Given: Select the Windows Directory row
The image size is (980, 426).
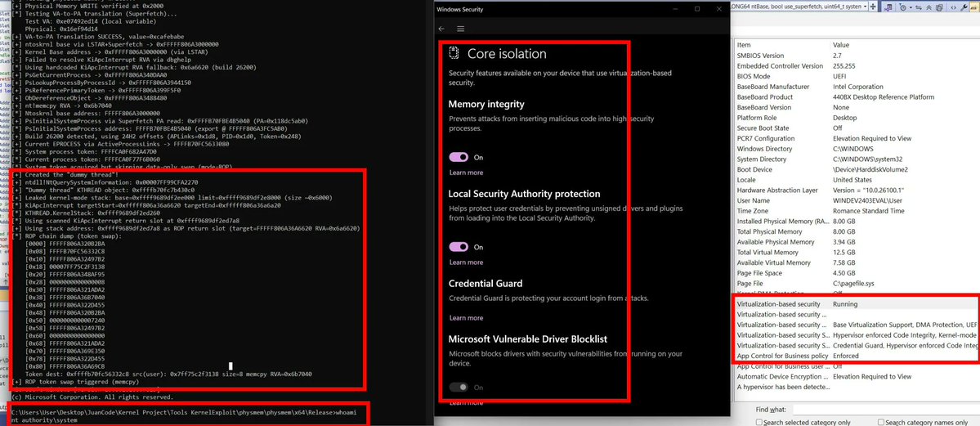Looking at the screenshot, I should pos(857,149).
